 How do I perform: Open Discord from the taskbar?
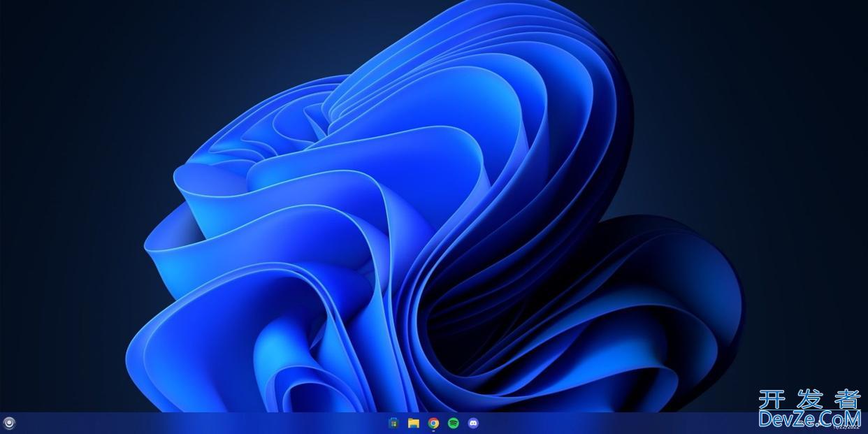click(474, 423)
